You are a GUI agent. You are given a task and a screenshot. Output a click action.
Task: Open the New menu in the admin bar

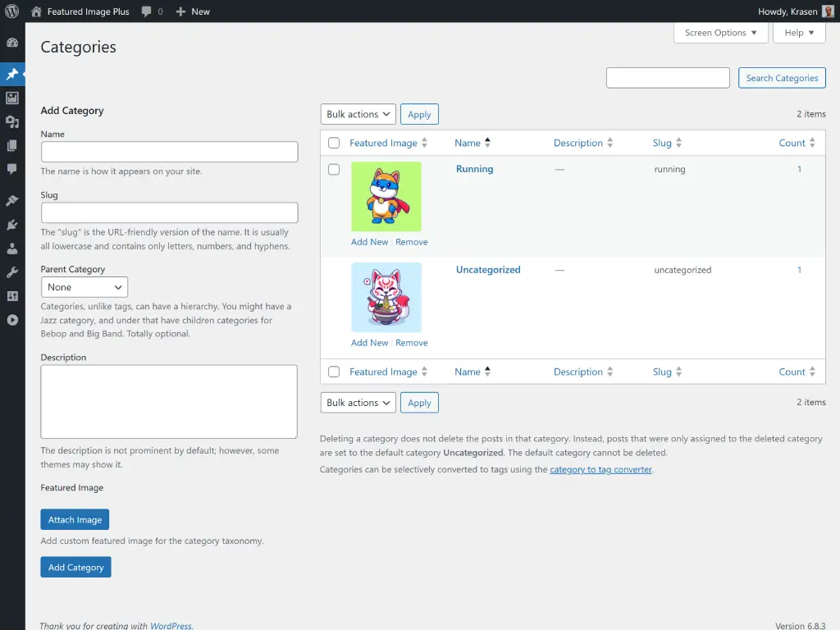pos(192,11)
